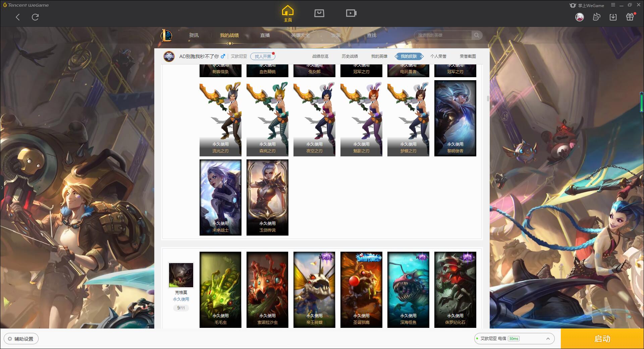Open the video camera icon in top bar
This screenshot has height=349, width=644.
[x=351, y=13]
